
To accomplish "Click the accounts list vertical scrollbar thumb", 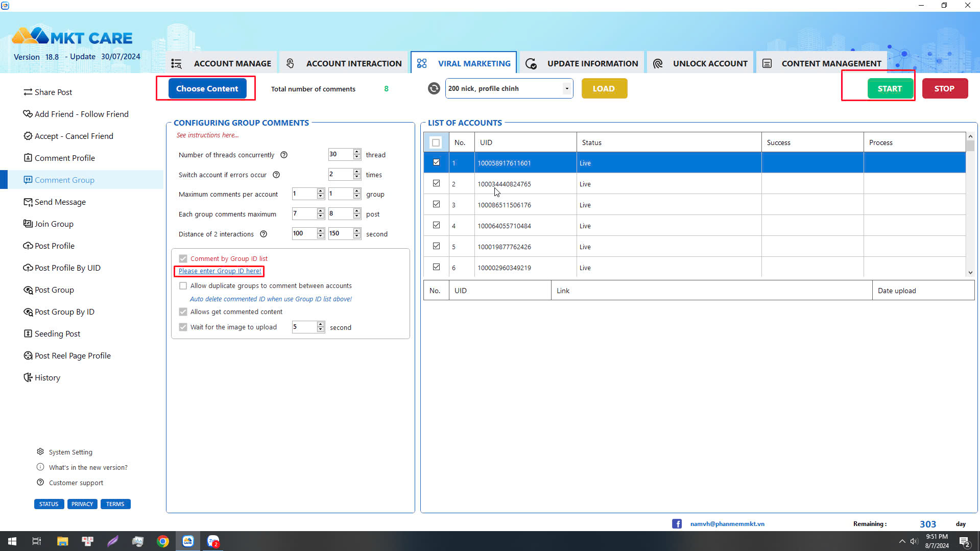I will click(970, 147).
